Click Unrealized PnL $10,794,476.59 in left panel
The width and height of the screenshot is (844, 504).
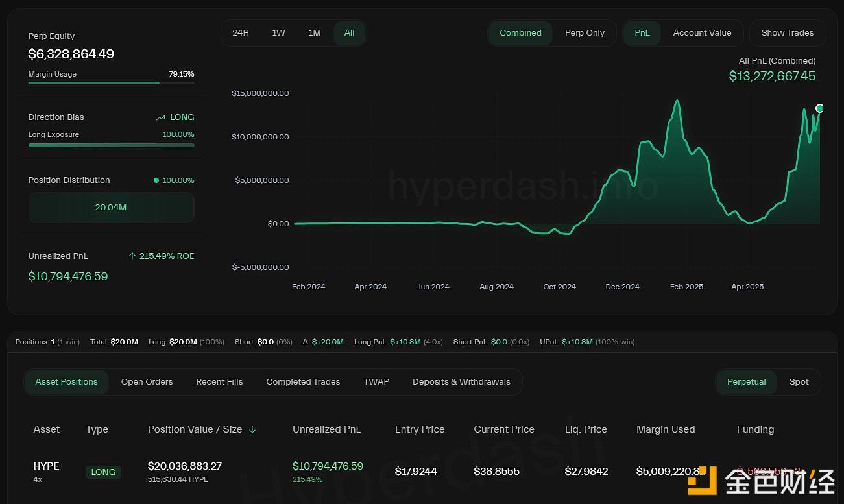pyautogui.click(x=68, y=276)
